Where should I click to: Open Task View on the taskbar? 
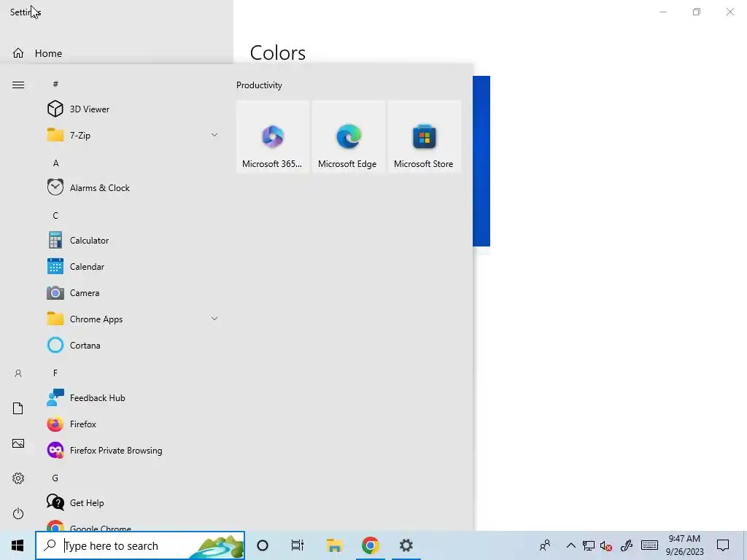click(298, 545)
